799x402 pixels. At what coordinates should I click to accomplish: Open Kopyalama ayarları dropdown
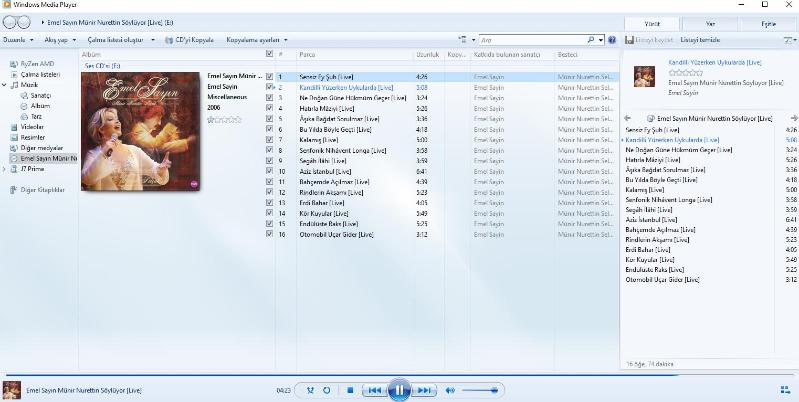click(x=257, y=40)
